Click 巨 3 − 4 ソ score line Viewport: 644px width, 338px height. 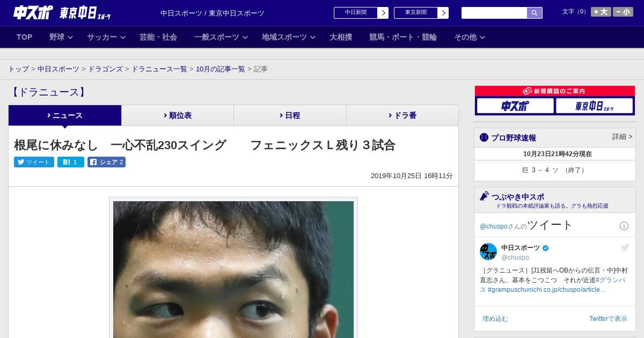click(555, 170)
